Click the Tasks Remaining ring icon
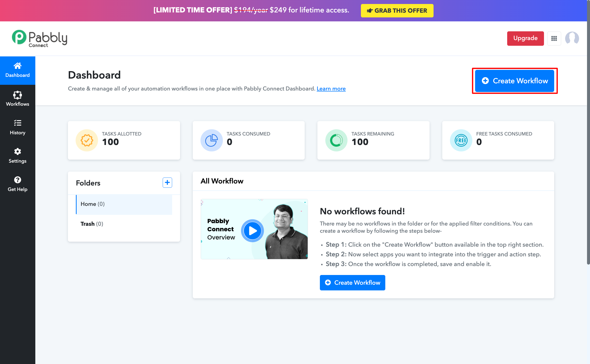 (336, 140)
